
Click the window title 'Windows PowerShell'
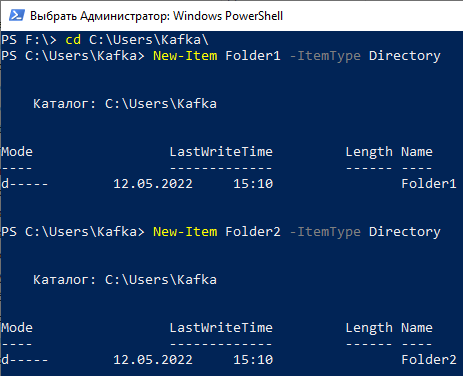tap(228, 16)
